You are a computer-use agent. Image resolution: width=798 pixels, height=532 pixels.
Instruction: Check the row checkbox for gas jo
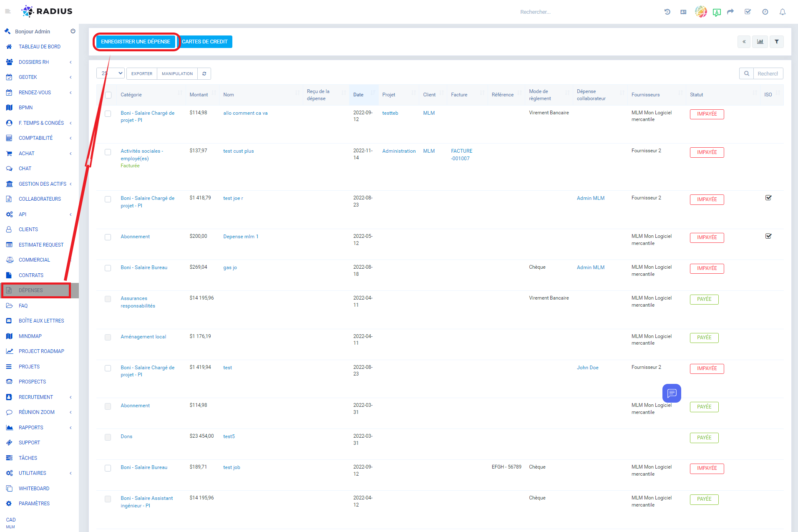click(x=108, y=268)
